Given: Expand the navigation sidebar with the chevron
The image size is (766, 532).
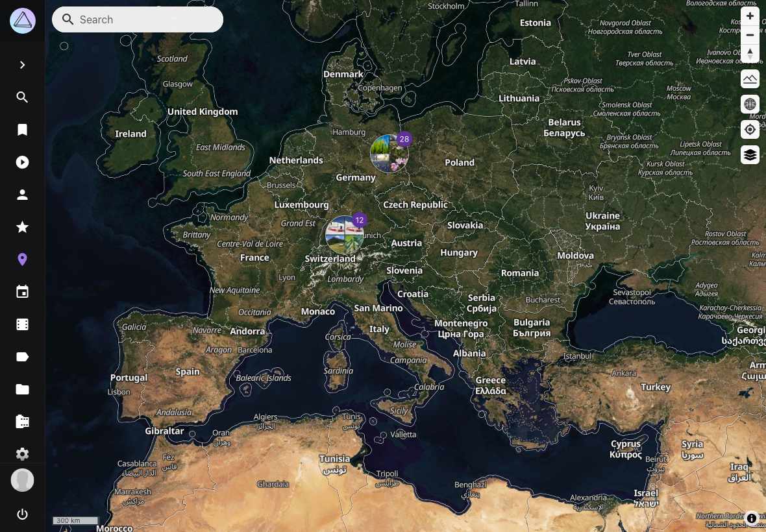Looking at the screenshot, I should pos(23,64).
